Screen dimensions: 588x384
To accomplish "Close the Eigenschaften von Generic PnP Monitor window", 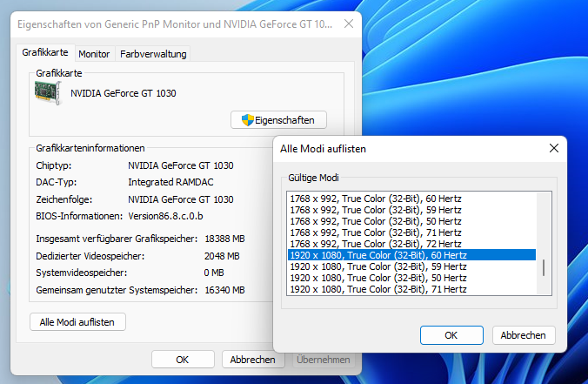I will pyautogui.click(x=349, y=24).
